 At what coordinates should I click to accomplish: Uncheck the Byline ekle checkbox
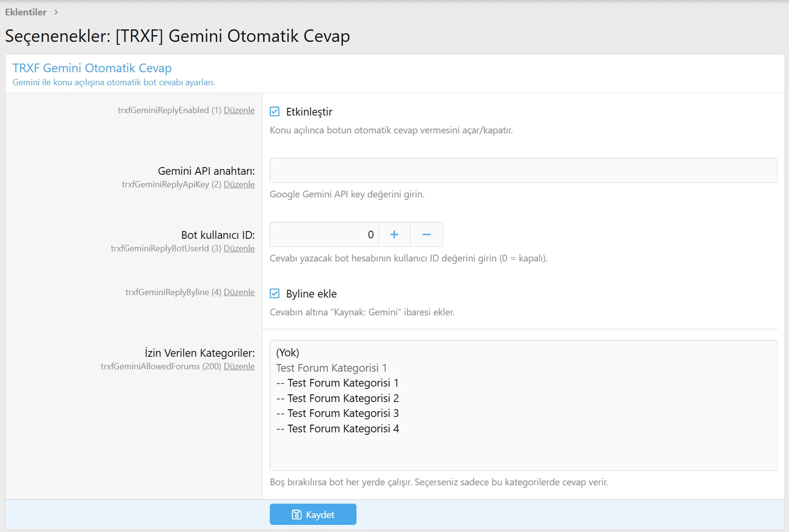coord(275,294)
